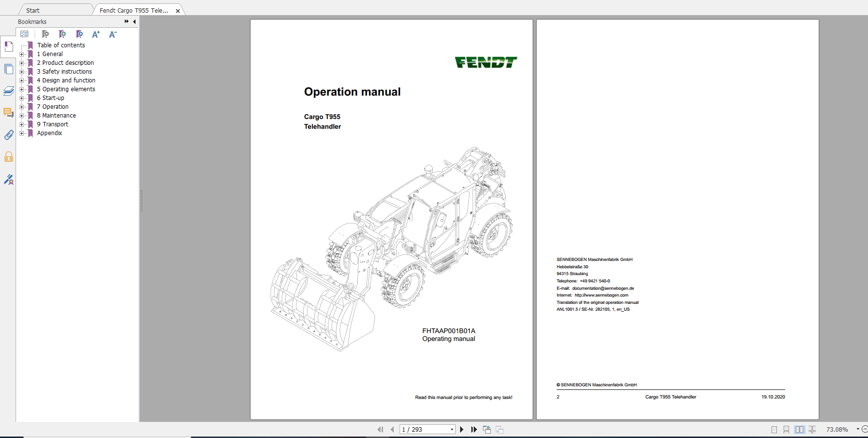Viewport: 868px width, 438px height.
Task: Select the 9 Transport bookmark
Action: [53, 124]
